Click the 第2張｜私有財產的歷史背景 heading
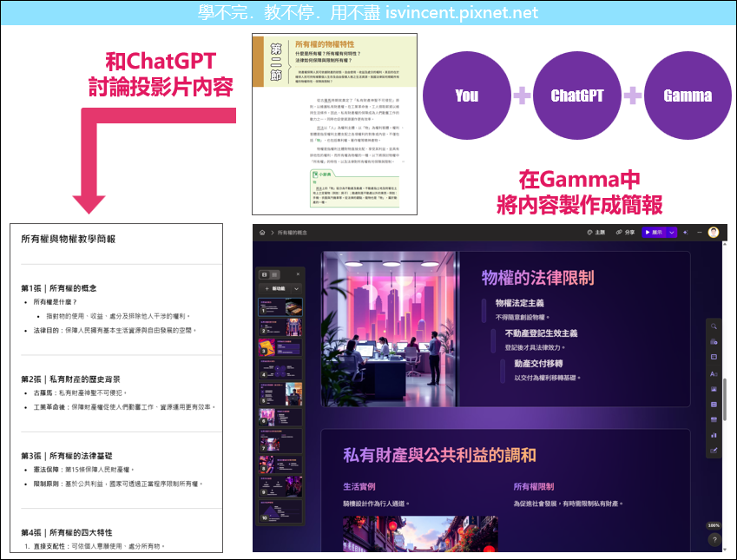Image resolution: width=737 pixels, height=560 pixels. click(70, 379)
